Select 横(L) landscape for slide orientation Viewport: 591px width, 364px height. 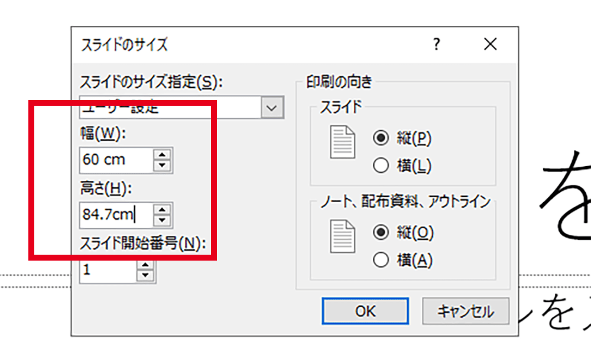coord(381,166)
